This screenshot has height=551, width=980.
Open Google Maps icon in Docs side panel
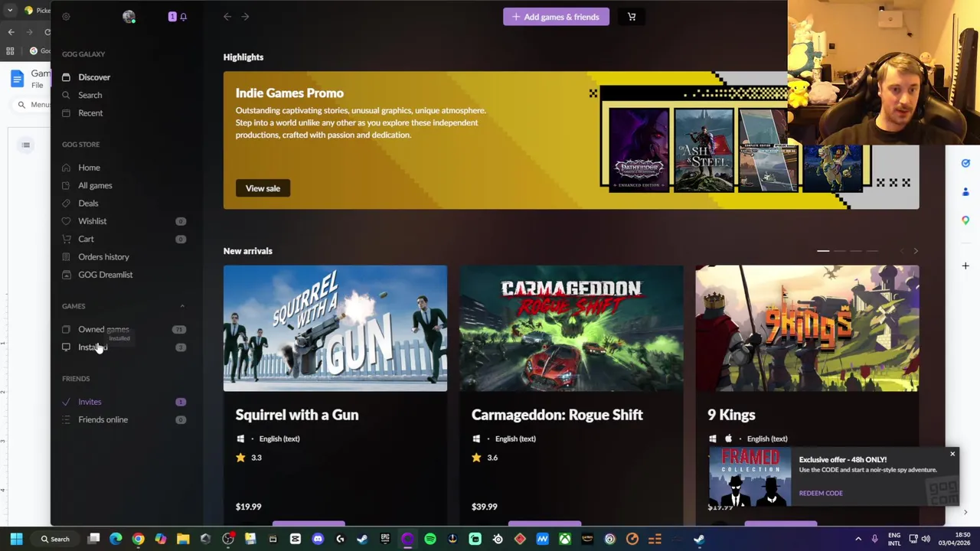pos(965,220)
